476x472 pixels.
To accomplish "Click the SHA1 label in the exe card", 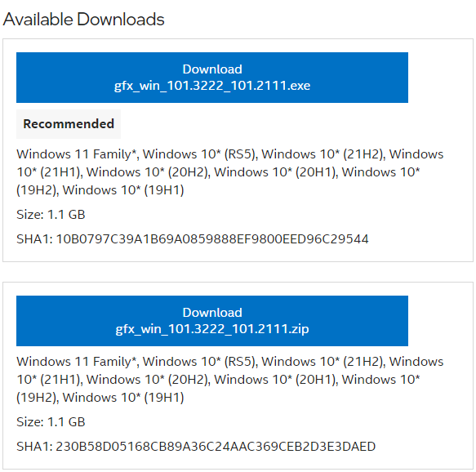I will pyautogui.click(x=34, y=239).
